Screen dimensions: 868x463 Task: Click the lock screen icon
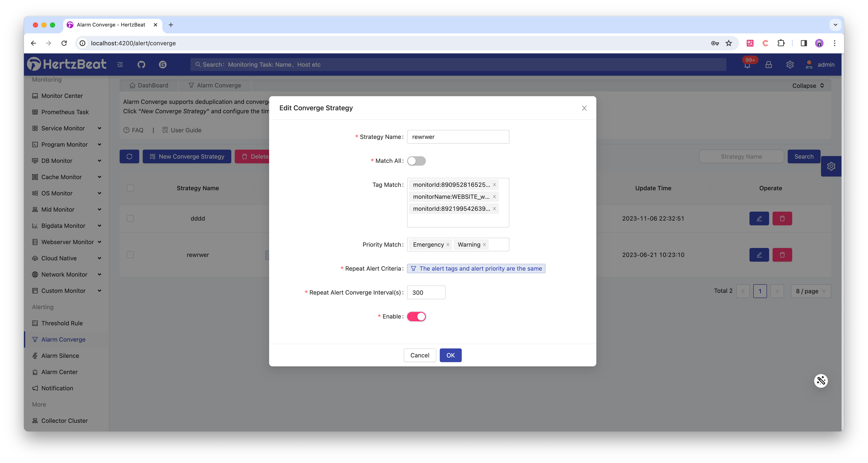[x=768, y=64]
